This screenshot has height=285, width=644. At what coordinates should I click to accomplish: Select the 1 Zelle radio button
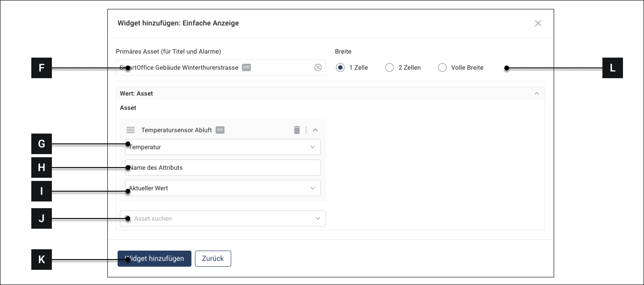click(340, 67)
